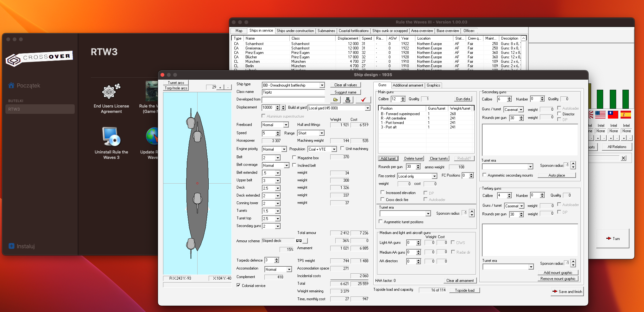Click the bow turret on ship drawing

coord(191,122)
